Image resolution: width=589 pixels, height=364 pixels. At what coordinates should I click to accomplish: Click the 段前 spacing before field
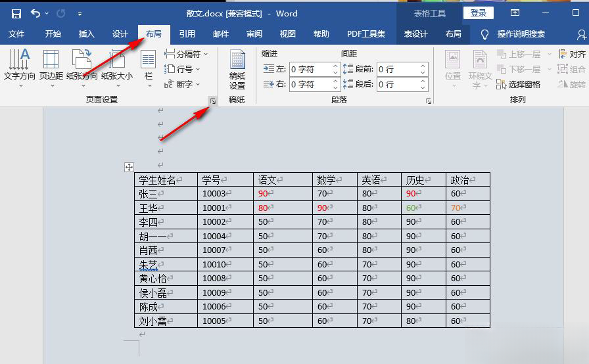click(x=398, y=69)
